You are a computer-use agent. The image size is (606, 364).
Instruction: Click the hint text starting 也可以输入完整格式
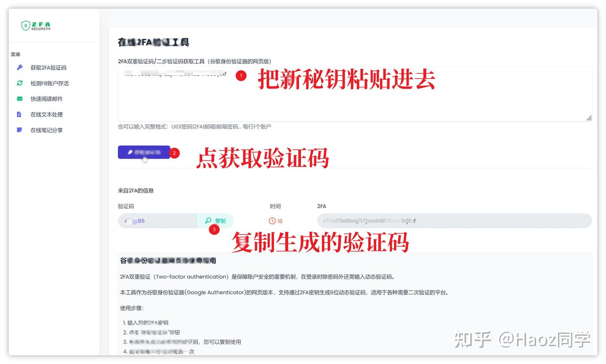(x=194, y=127)
